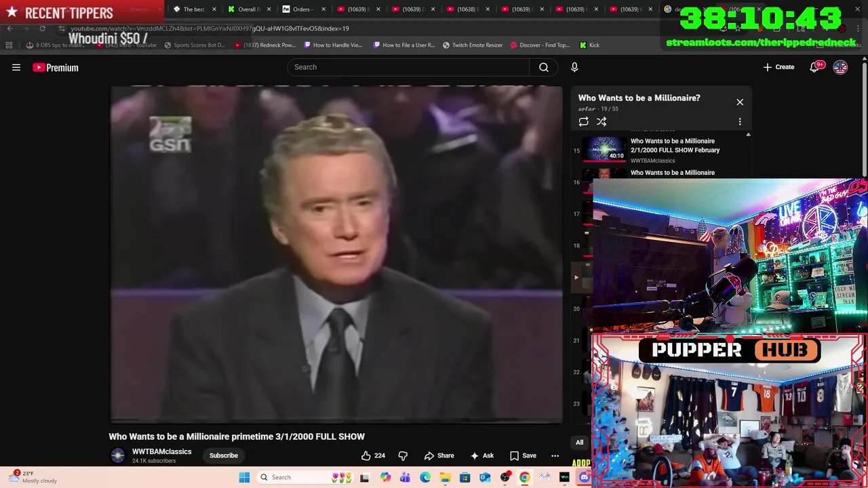Open the Windows Start menu
The image size is (868, 488).
tap(244, 478)
